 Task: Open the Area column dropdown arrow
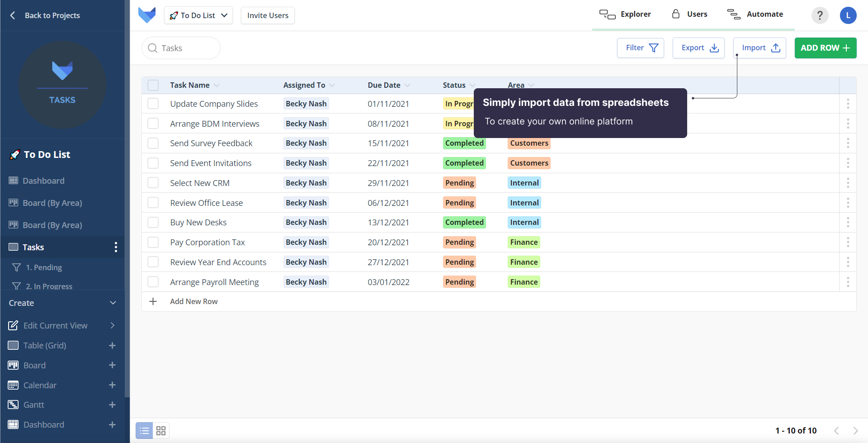[x=531, y=85]
